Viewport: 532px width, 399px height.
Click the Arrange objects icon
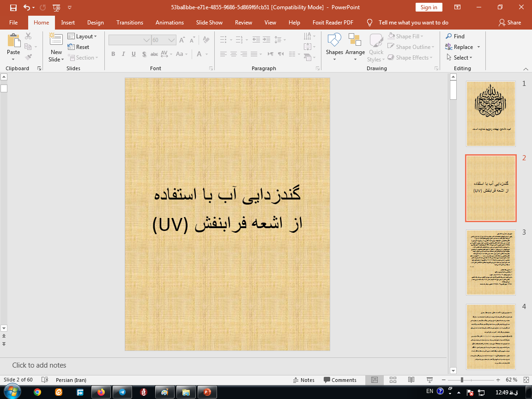355,46
